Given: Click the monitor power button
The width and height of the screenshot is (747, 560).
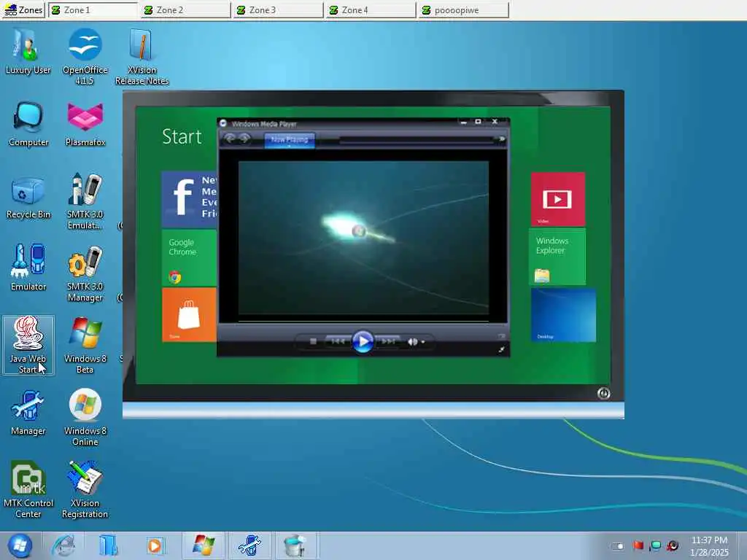Looking at the screenshot, I should (x=603, y=393).
